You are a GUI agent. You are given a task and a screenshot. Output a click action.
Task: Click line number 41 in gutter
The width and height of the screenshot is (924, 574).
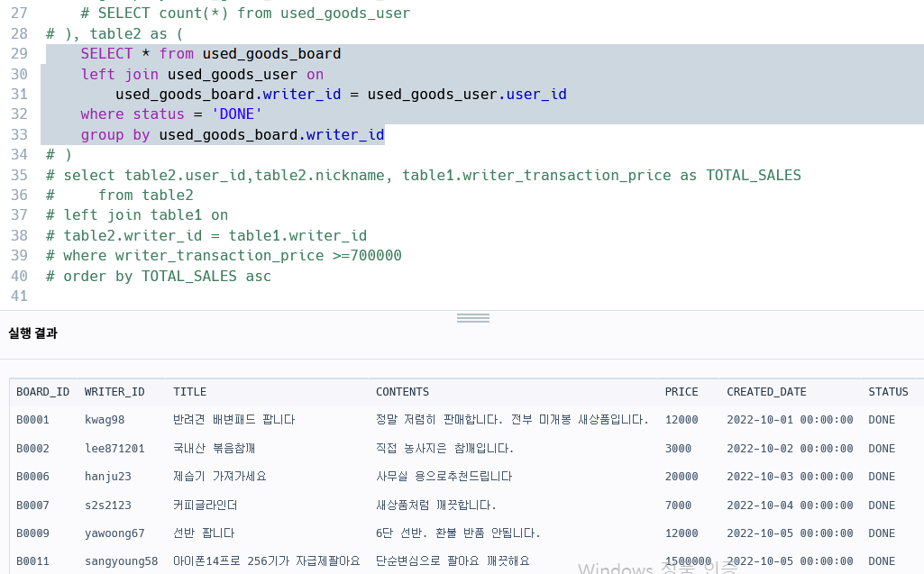pos(20,296)
